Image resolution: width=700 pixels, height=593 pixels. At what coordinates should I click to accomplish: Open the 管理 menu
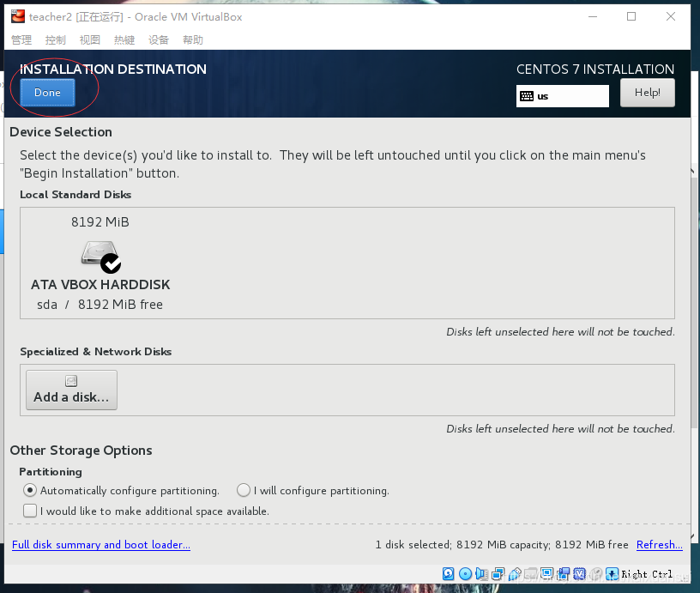coord(21,40)
